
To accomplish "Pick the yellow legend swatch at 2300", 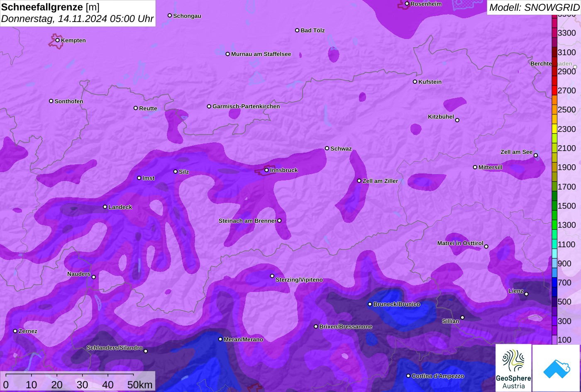I will pos(554,129).
